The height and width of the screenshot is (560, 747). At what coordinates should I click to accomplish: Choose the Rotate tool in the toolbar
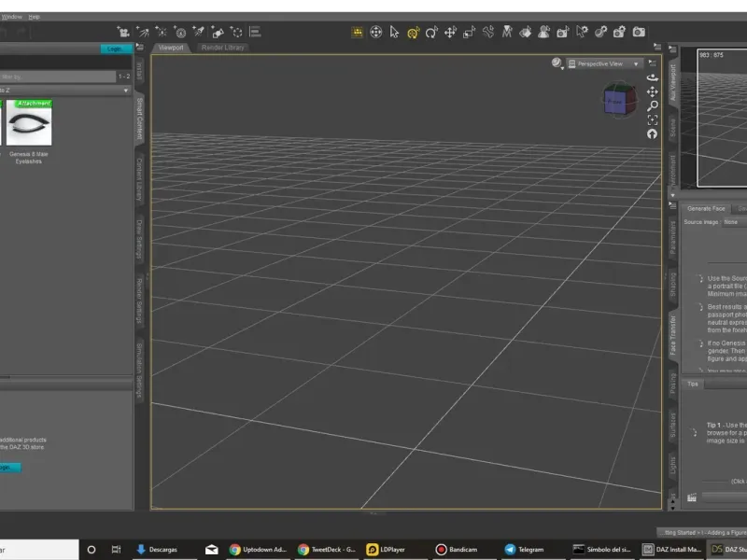click(x=431, y=32)
